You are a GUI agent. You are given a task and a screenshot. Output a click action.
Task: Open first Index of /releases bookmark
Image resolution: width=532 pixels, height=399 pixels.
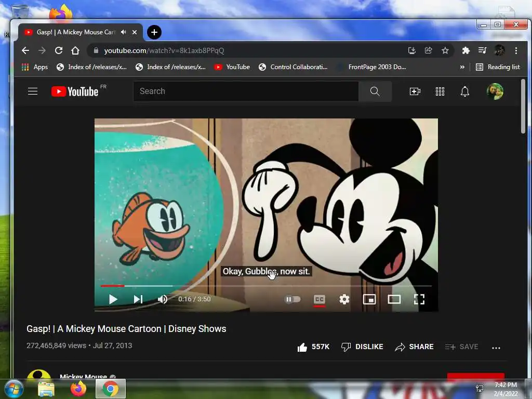pyautogui.click(x=91, y=67)
